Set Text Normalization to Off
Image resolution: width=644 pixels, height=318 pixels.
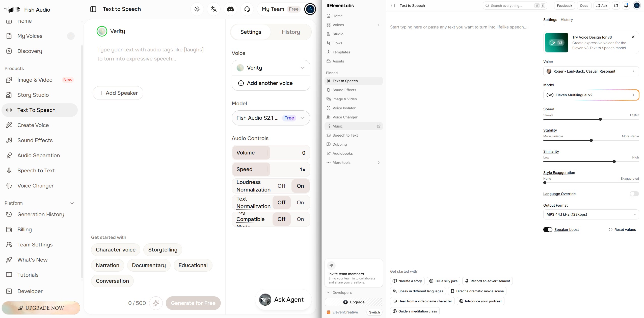coord(281,203)
